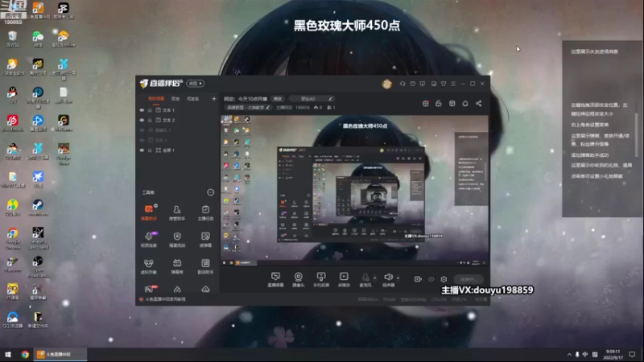644x362 pixels.
Task: Expand the speaker dropdown arrow
Action: point(398,278)
